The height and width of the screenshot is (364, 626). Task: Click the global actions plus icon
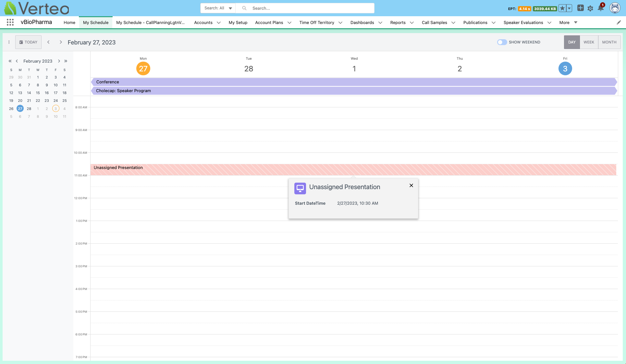(x=581, y=8)
